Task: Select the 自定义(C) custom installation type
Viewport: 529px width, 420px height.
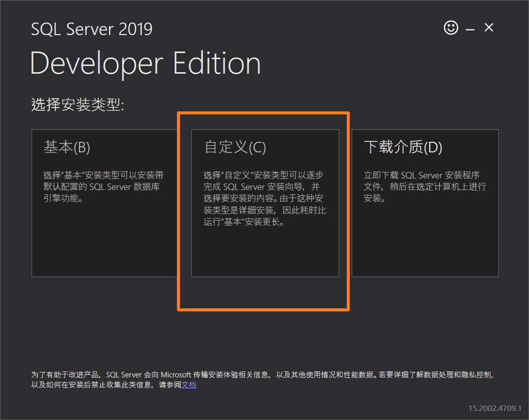Action: (265, 203)
